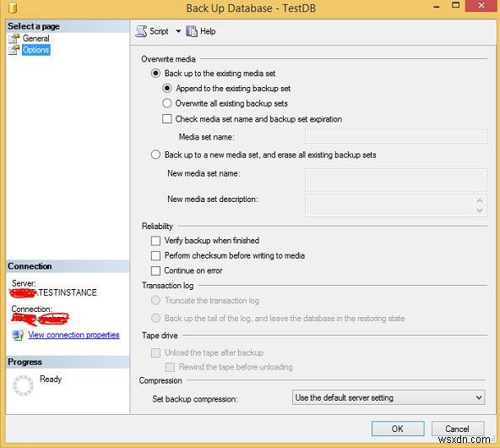Enable Continue on error checkbox

point(155,270)
